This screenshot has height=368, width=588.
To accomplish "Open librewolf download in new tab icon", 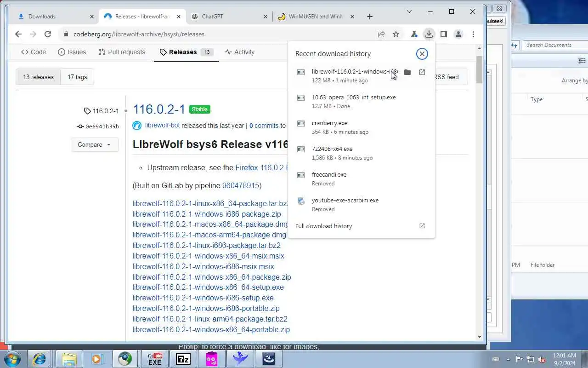I will point(422,72).
